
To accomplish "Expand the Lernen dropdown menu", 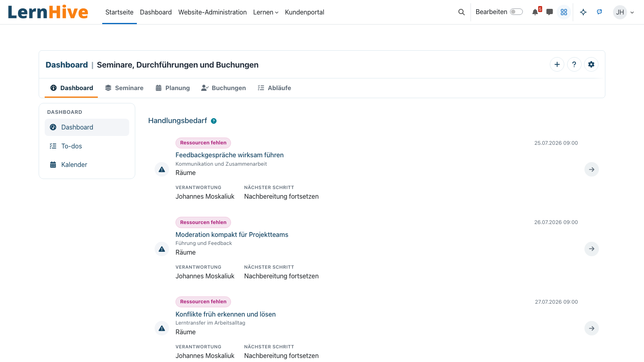I will point(266,12).
